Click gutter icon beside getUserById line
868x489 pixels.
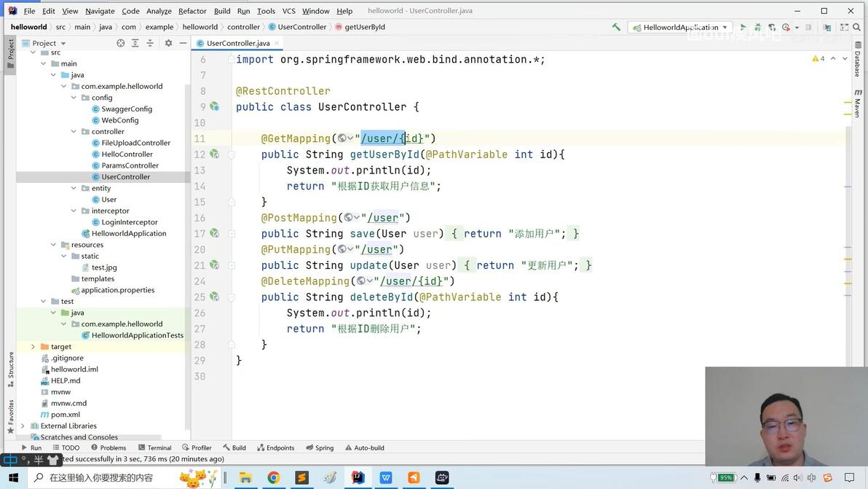(x=214, y=154)
